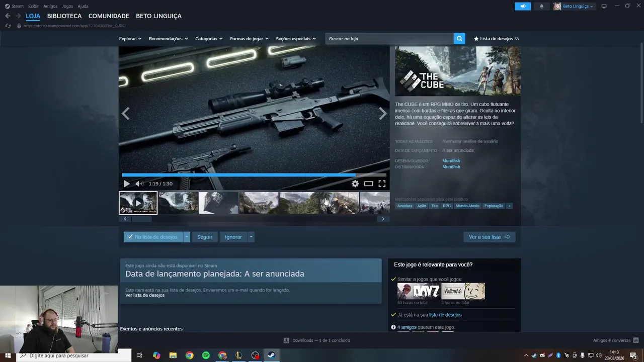Image resolution: width=644 pixels, height=362 pixels.
Task: Click 'Ver a sua lista' button
Action: [x=490, y=237]
